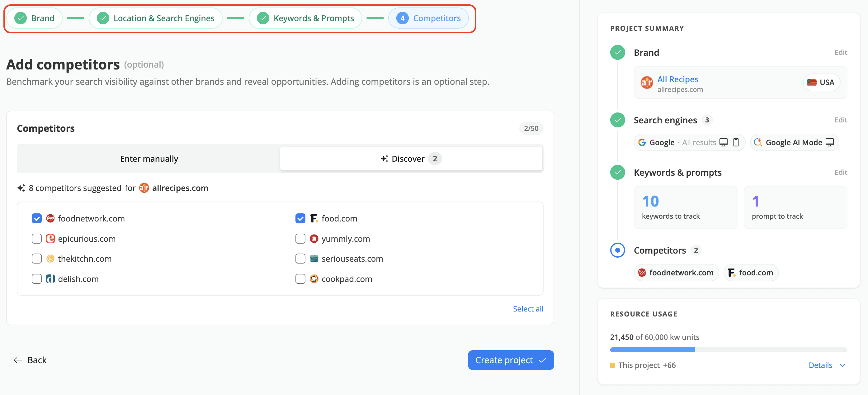Click the food.com F logo in suggestions list
The image size is (868, 395).
coord(314,218)
